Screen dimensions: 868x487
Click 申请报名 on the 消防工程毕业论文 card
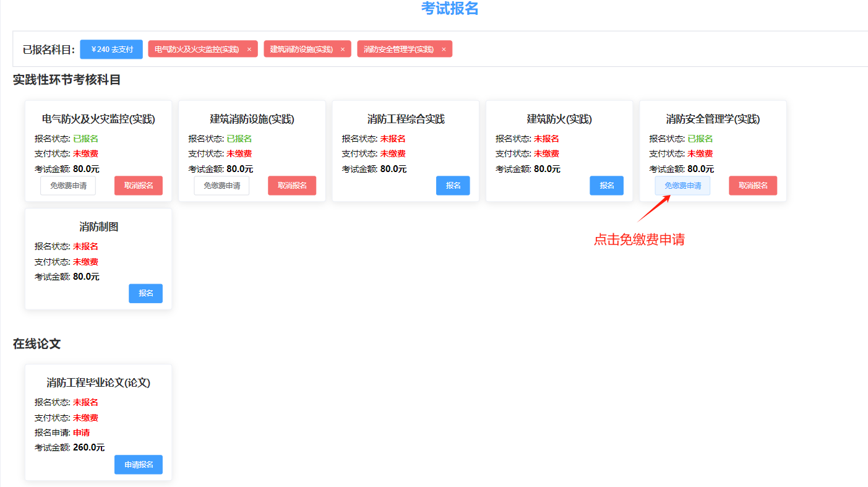point(139,465)
